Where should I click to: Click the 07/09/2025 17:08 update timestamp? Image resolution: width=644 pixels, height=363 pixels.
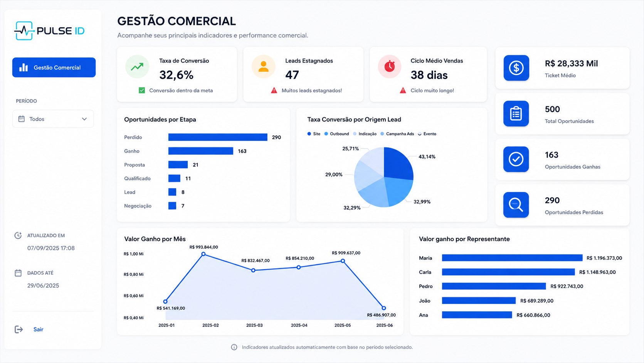(51, 248)
